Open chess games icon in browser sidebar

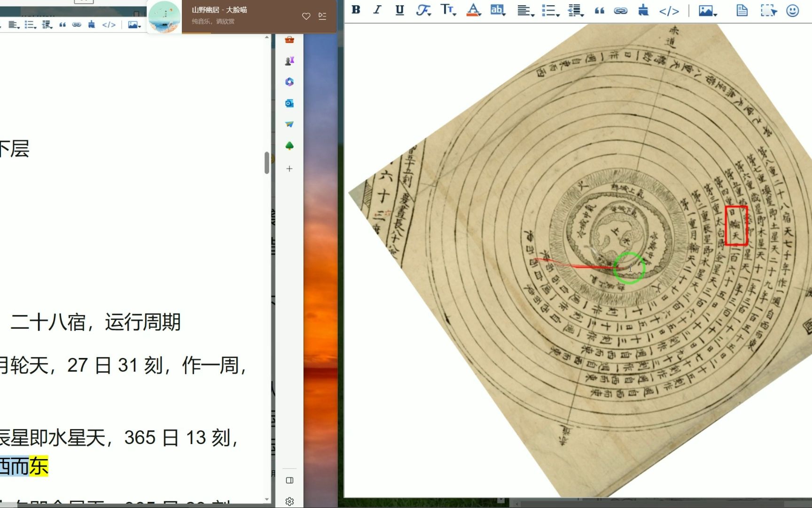[x=289, y=61]
